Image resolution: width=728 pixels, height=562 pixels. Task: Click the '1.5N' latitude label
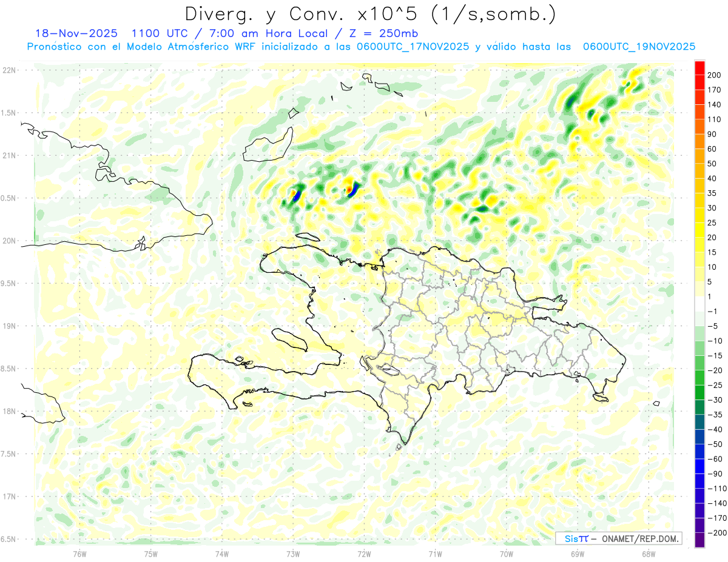pyautogui.click(x=9, y=113)
